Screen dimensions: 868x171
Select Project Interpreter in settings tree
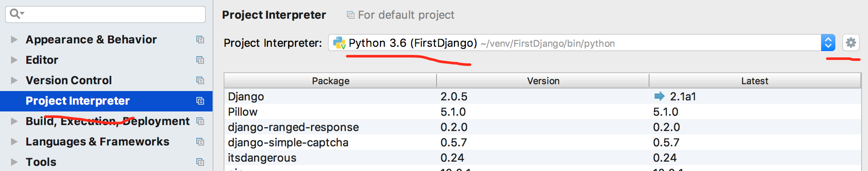pyautogui.click(x=106, y=101)
